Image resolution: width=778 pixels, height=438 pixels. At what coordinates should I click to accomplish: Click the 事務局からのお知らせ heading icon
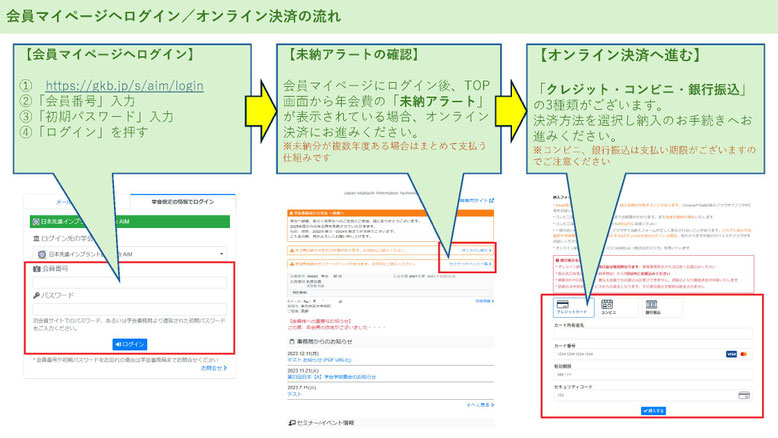click(292, 342)
